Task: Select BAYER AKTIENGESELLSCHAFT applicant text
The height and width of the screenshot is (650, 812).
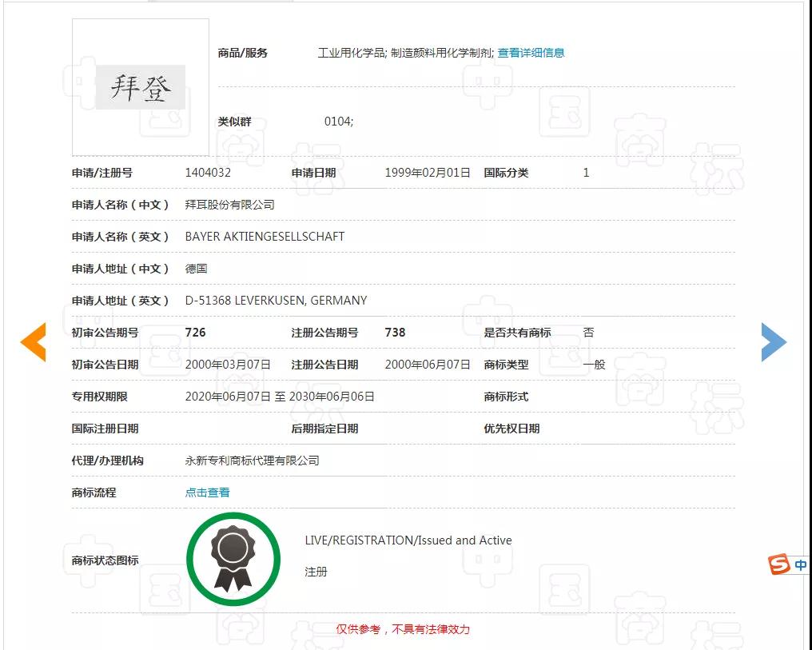Action: (265, 237)
